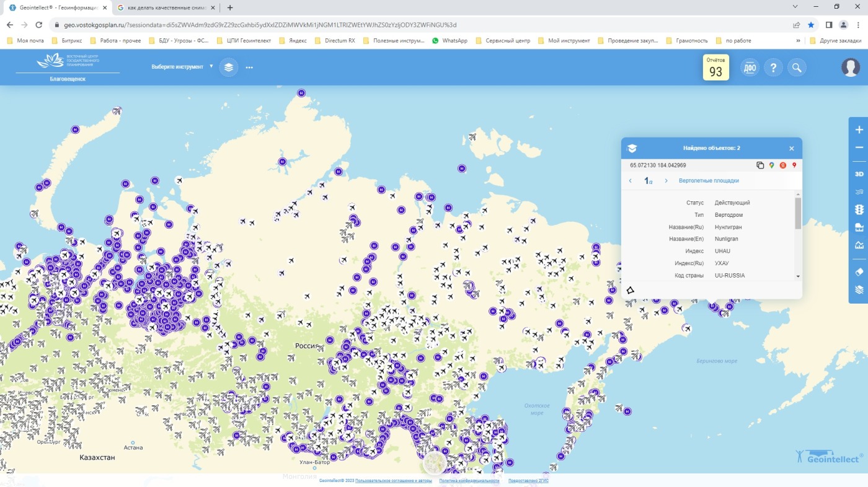
Task: Click the popup scrollbar down arrow
Action: (x=798, y=276)
